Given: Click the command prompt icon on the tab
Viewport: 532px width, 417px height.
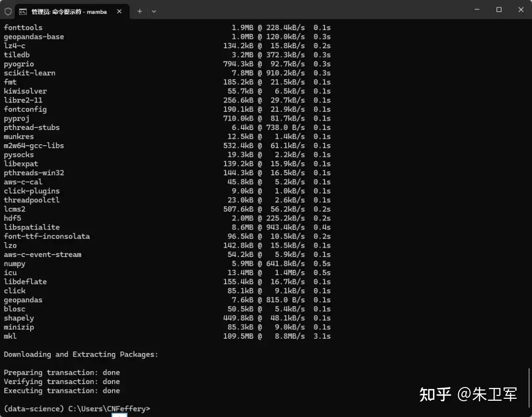Looking at the screenshot, I should coord(23,12).
